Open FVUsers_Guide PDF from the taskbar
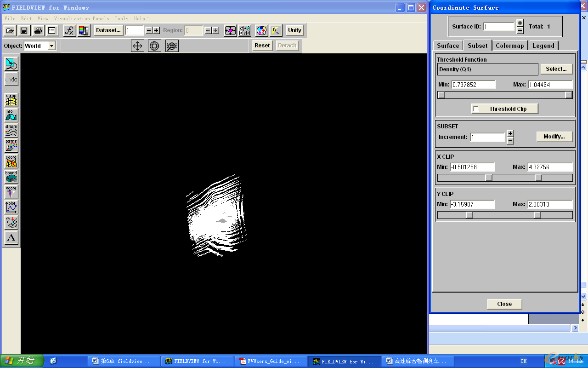 pos(271,361)
